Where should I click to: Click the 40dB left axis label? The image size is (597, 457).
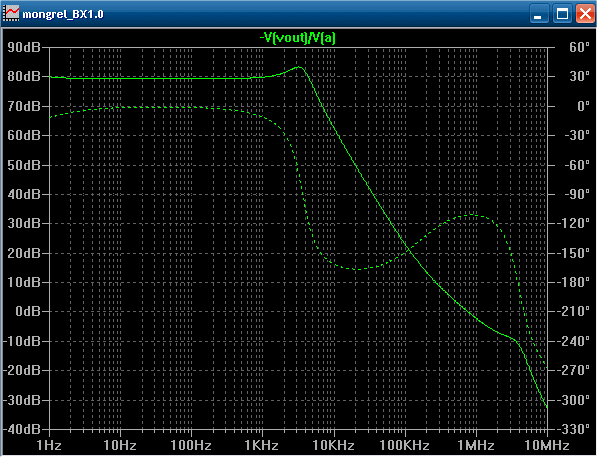point(24,194)
